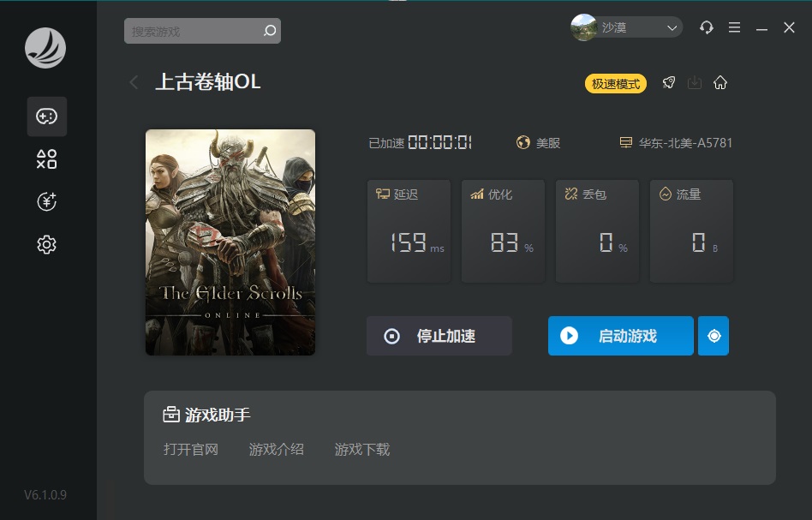Open the yen recharge icon in sidebar
Image resolution: width=812 pixels, height=520 pixels.
click(47, 201)
